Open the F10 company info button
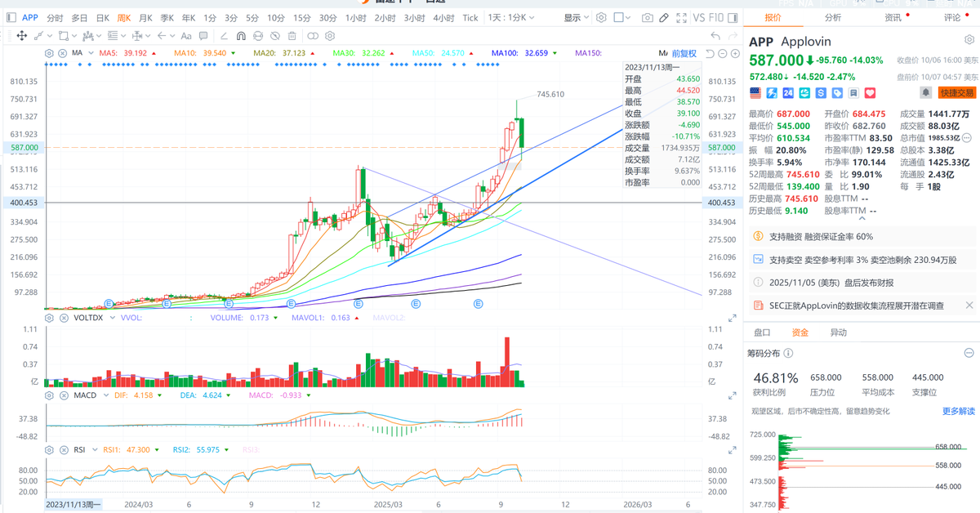The image size is (980, 513). pos(716,17)
